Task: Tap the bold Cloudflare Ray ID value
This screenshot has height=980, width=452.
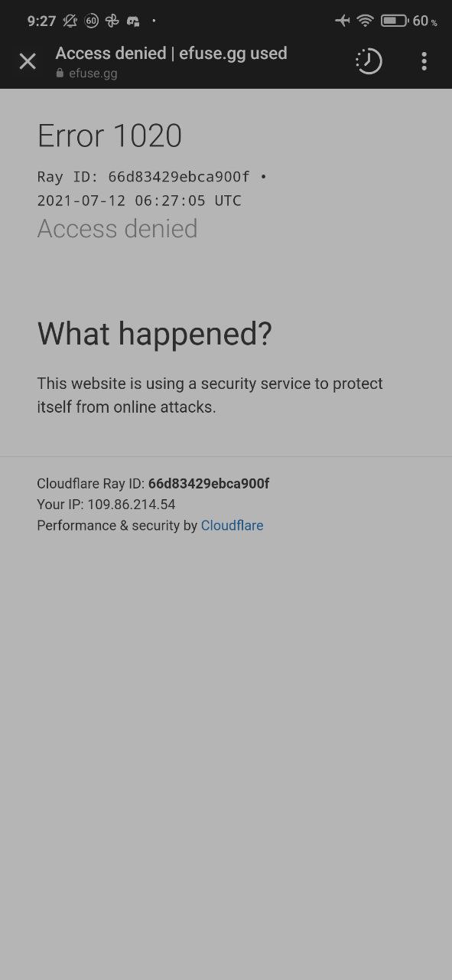Action: pos(209,483)
